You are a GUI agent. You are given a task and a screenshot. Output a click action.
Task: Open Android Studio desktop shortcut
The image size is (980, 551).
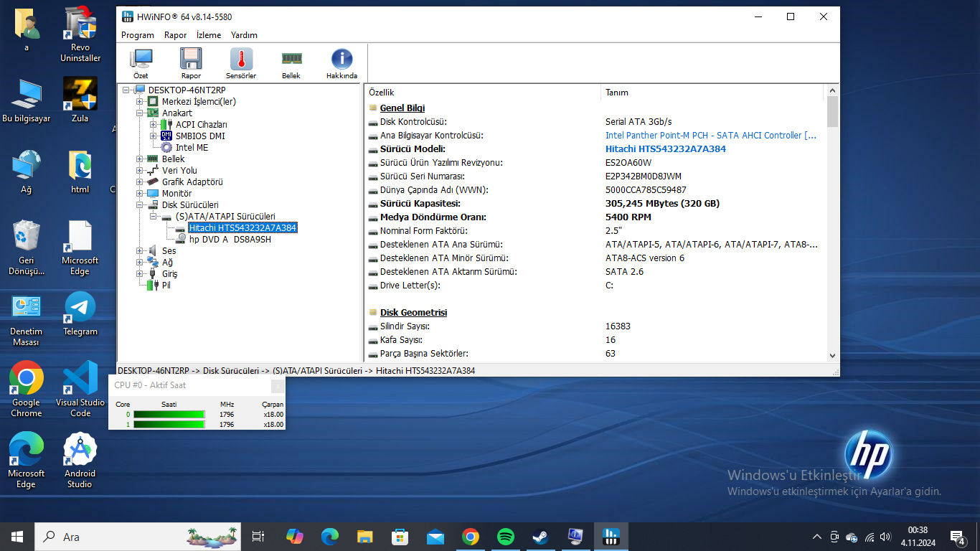pos(80,461)
